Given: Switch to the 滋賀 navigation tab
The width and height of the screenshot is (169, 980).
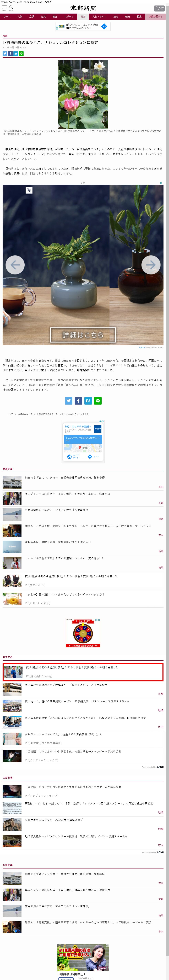Looking at the screenshot, I should pos(43,17).
